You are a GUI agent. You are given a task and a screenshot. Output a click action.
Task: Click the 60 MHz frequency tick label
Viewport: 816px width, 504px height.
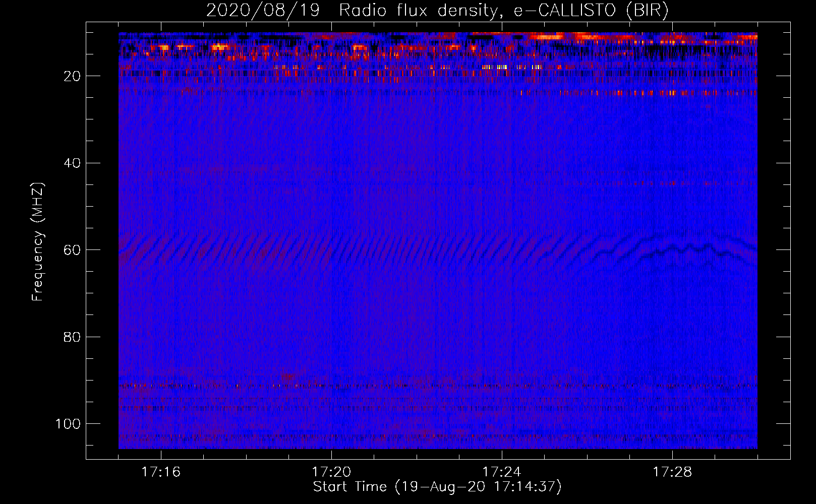click(72, 250)
